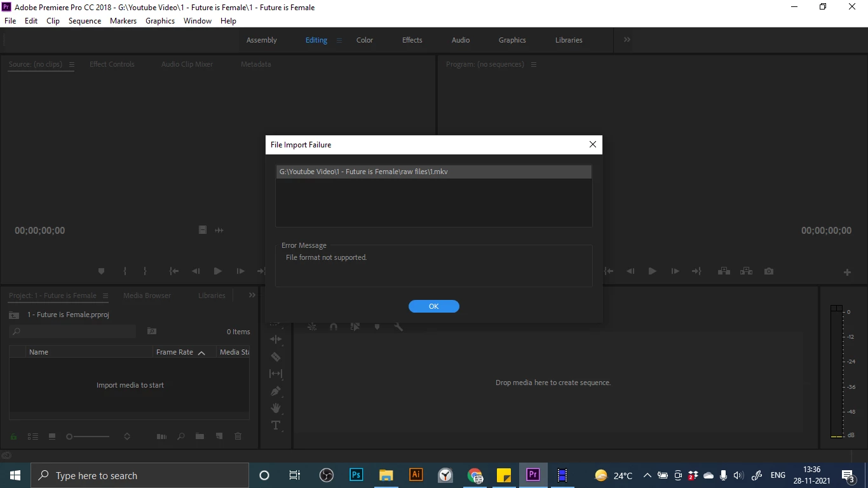
Task: Open the Clip menu
Action: coord(53,21)
